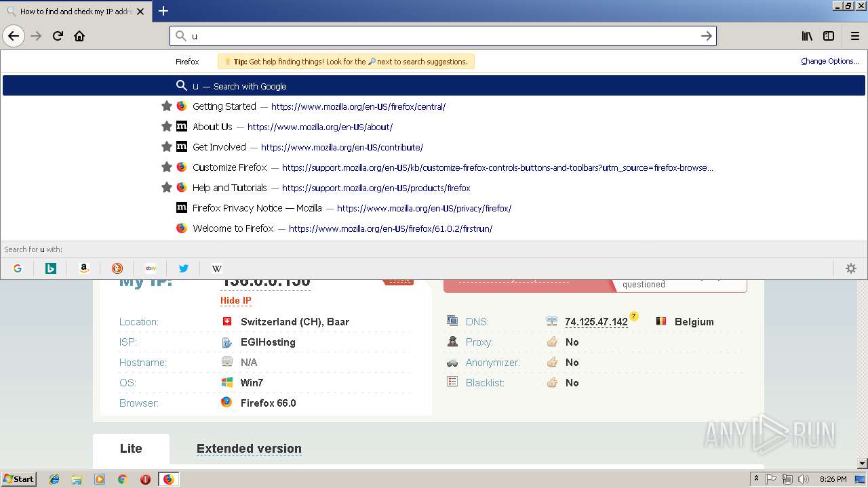The width and height of the screenshot is (868, 488).
Task: Show hidden tray icons arrow
Action: tap(756, 479)
